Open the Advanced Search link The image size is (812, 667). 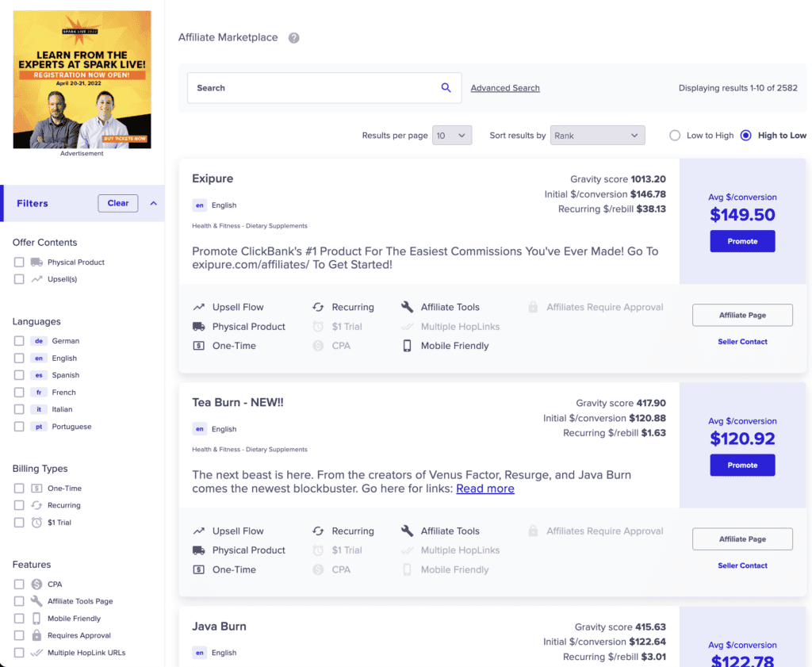click(505, 88)
